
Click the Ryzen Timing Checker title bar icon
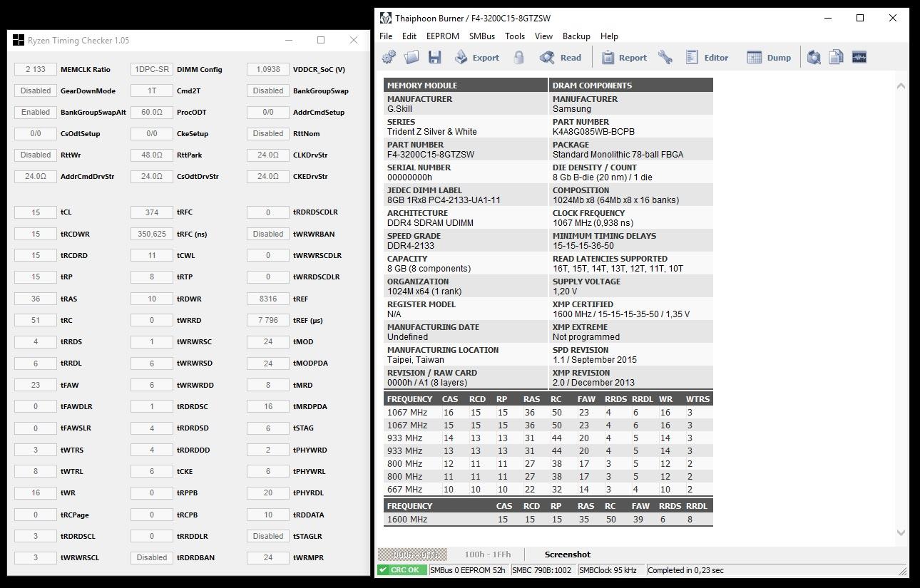[19, 41]
